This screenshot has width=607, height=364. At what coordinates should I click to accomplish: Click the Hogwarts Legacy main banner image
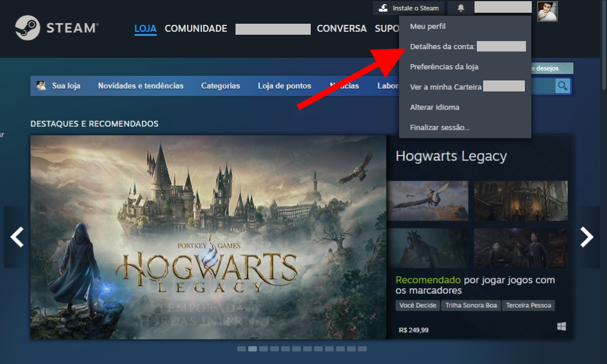[x=208, y=237]
